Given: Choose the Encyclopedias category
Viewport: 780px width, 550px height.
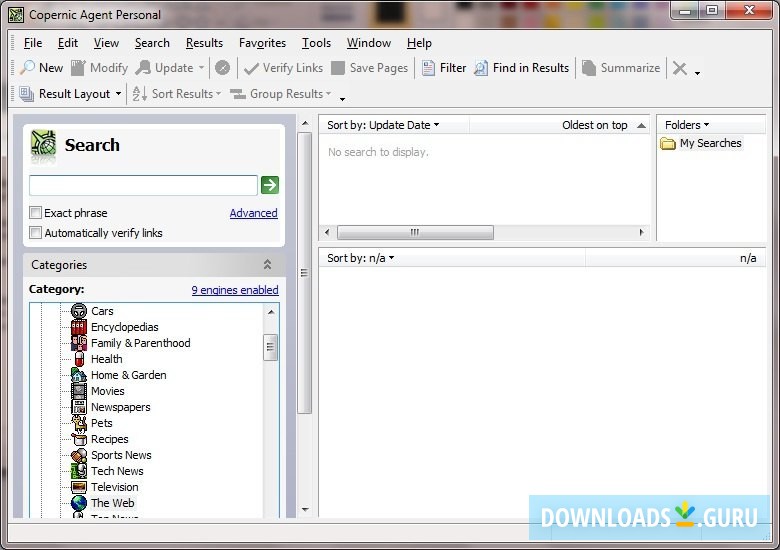Looking at the screenshot, I should pos(124,327).
